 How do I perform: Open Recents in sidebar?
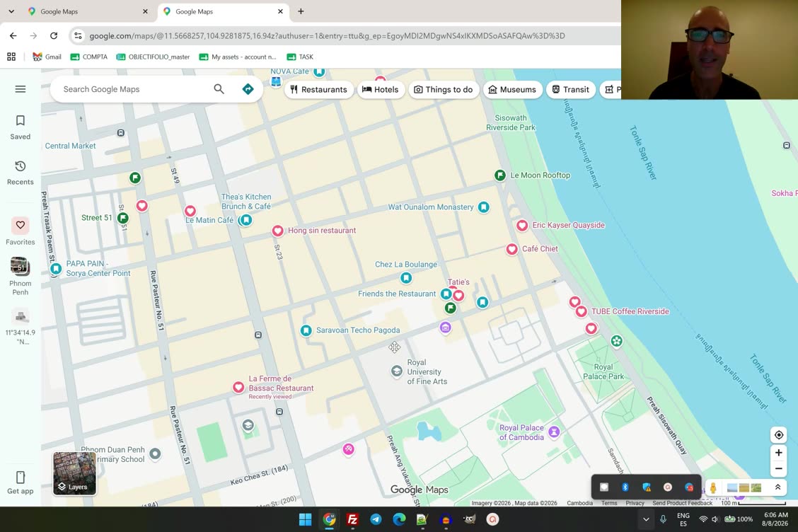(21, 173)
